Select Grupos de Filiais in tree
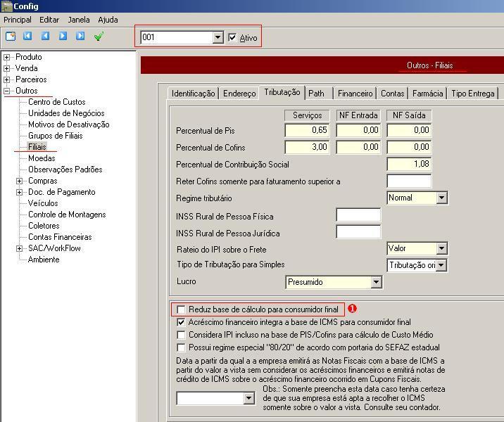This screenshot has height=422, width=504. [x=55, y=136]
